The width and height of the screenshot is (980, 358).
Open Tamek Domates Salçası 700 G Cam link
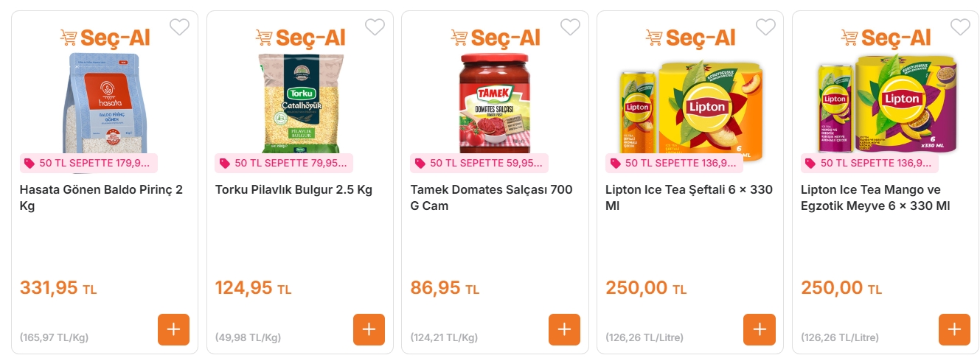tap(491, 197)
